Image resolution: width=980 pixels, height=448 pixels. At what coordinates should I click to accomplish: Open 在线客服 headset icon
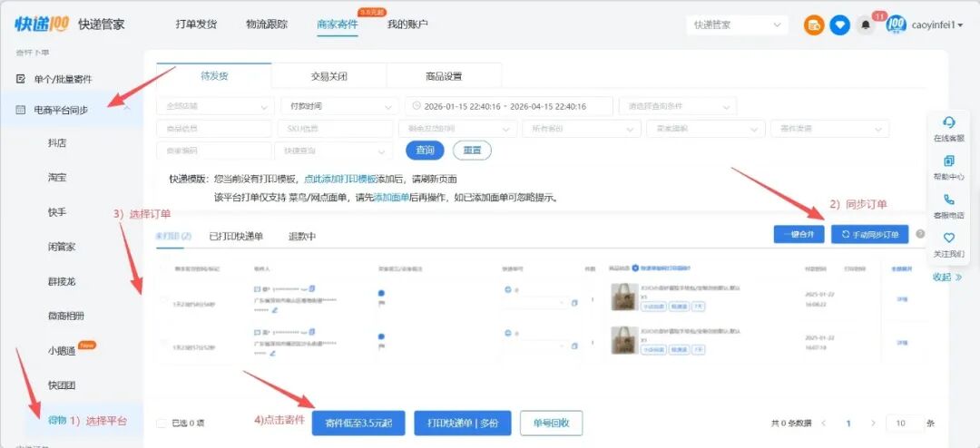949,122
